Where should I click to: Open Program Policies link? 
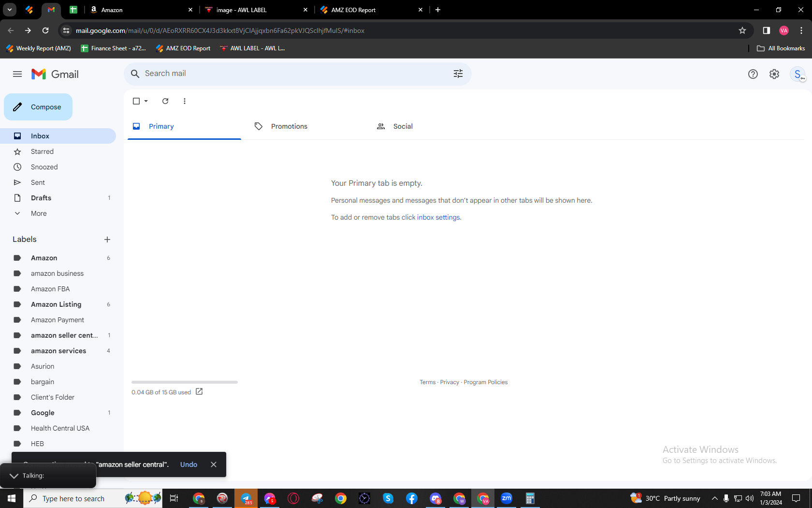486,382
